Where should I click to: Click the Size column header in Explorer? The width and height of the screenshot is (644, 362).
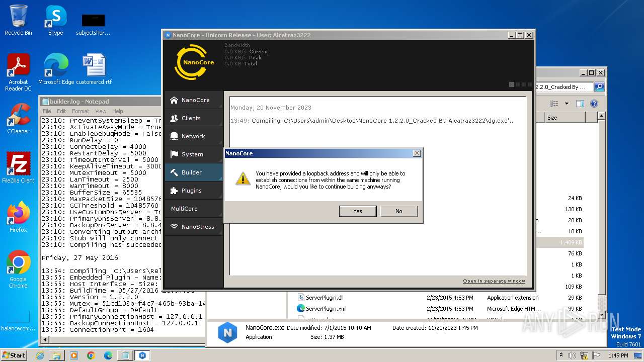[565, 118]
